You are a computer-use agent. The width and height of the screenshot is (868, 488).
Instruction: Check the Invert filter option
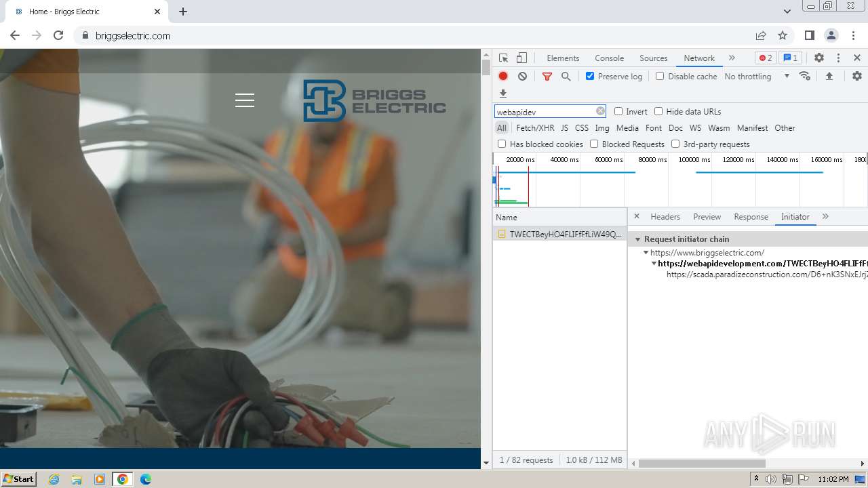coord(618,111)
